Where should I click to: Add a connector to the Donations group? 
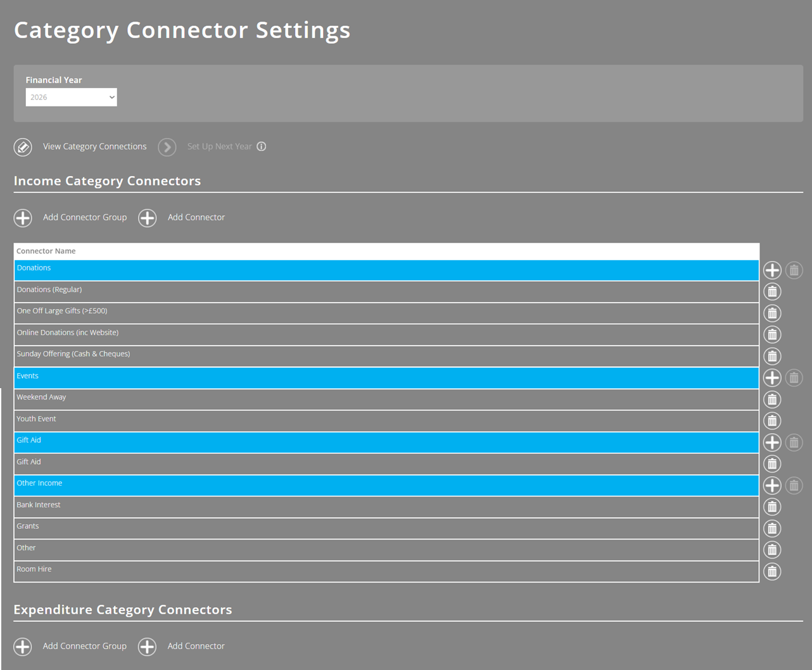pyautogui.click(x=772, y=270)
